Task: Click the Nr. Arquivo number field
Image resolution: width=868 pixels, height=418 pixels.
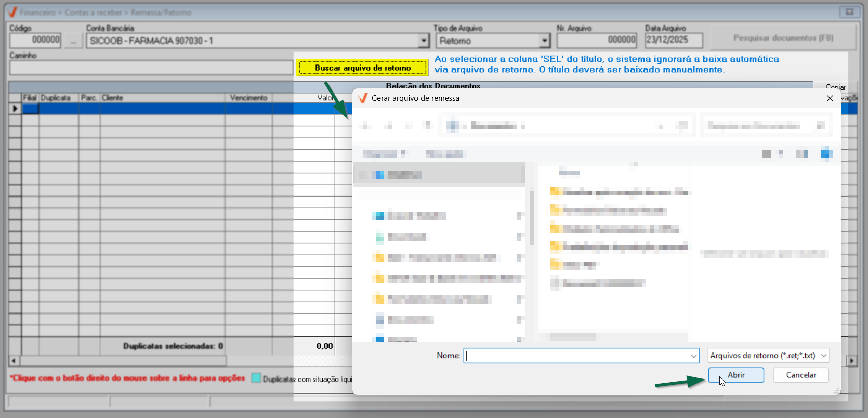Action: 597,40
